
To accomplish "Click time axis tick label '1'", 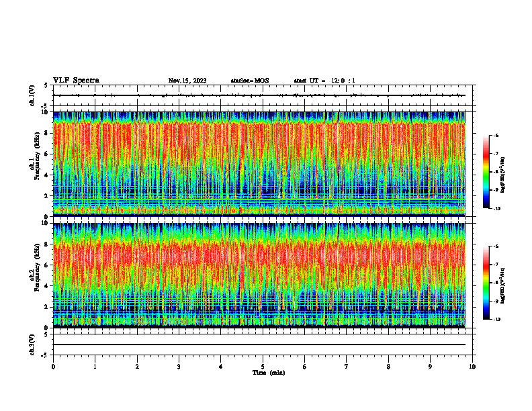I will tap(95, 367).
